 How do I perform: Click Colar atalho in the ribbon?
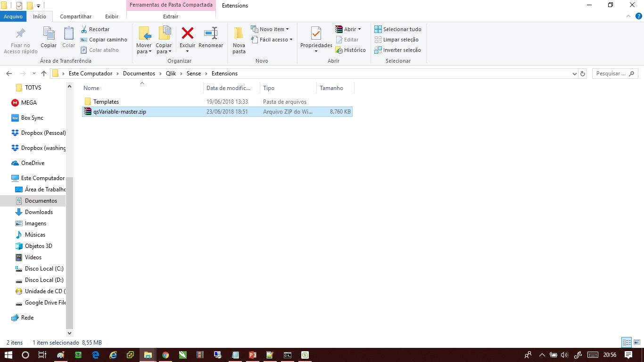pyautogui.click(x=99, y=50)
